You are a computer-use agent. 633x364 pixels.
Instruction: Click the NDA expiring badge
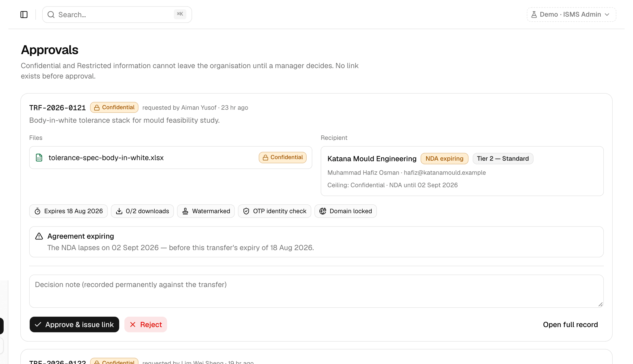444,159
